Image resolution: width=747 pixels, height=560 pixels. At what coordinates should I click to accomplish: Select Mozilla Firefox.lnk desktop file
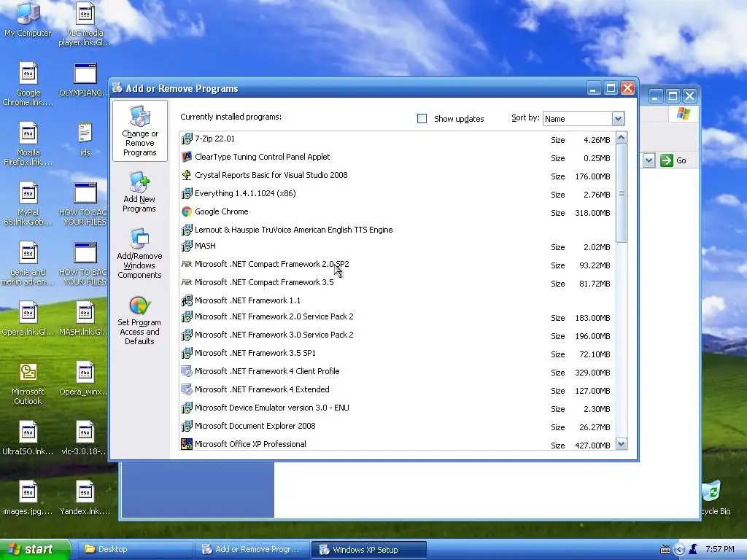28,144
